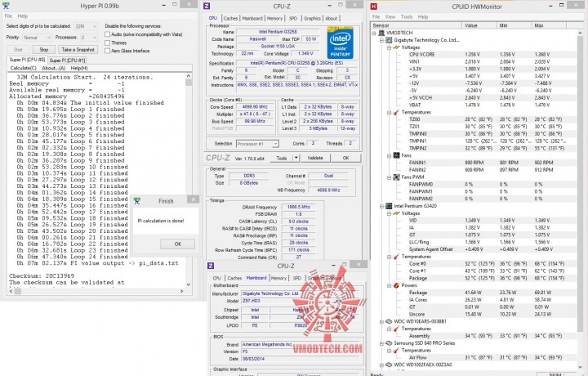Collapse the Gigabyte Technology node
This screenshot has height=376, width=588.
(381, 40)
